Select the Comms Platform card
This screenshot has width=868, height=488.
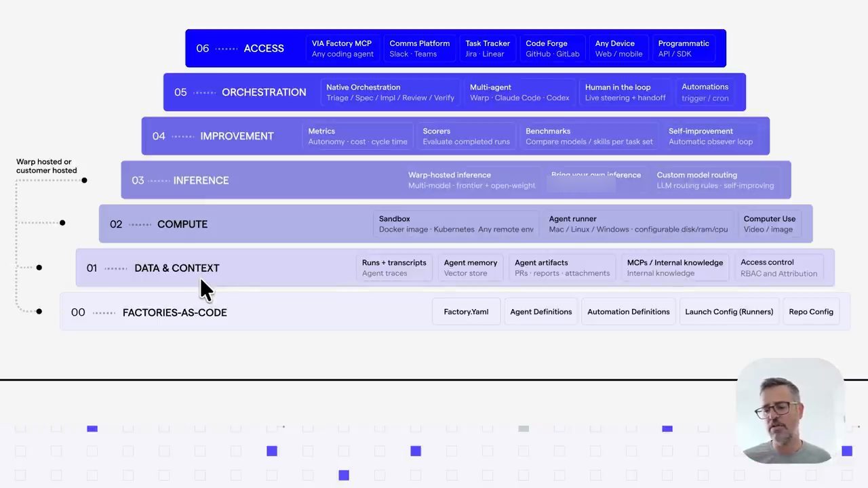420,48
